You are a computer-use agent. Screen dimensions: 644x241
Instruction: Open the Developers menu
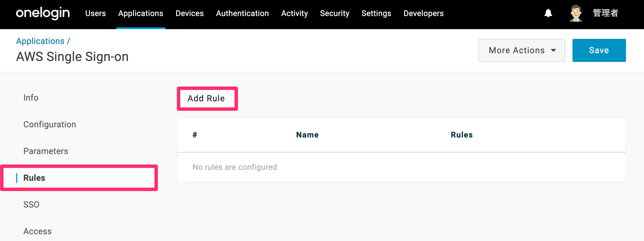[423, 13]
